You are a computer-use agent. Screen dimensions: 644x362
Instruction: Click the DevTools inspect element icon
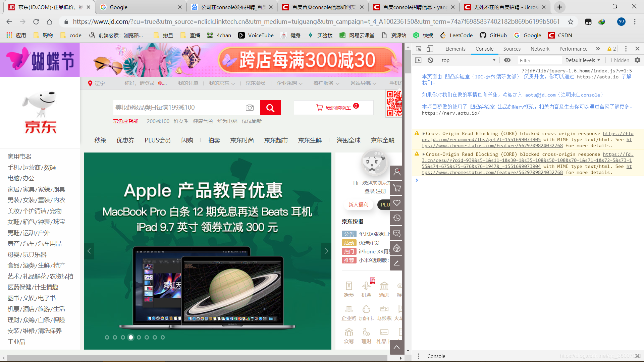click(419, 49)
